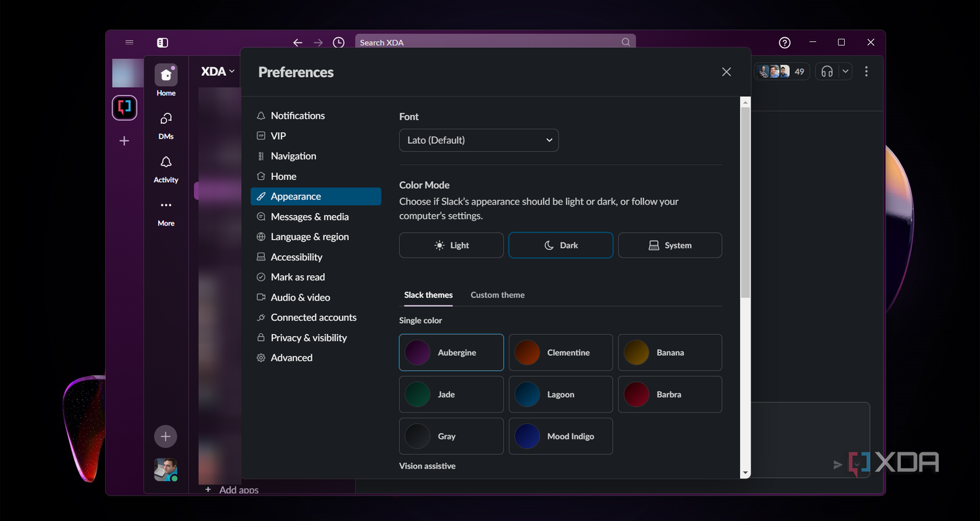Viewport: 980px width, 521px height.
Task: Open Privacy & visibility preferences
Action: 316,338
